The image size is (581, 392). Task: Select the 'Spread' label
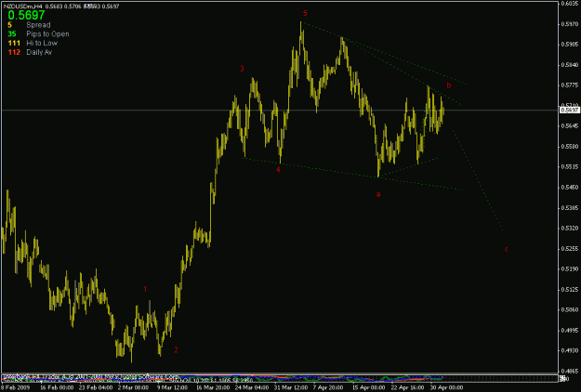pos(38,25)
